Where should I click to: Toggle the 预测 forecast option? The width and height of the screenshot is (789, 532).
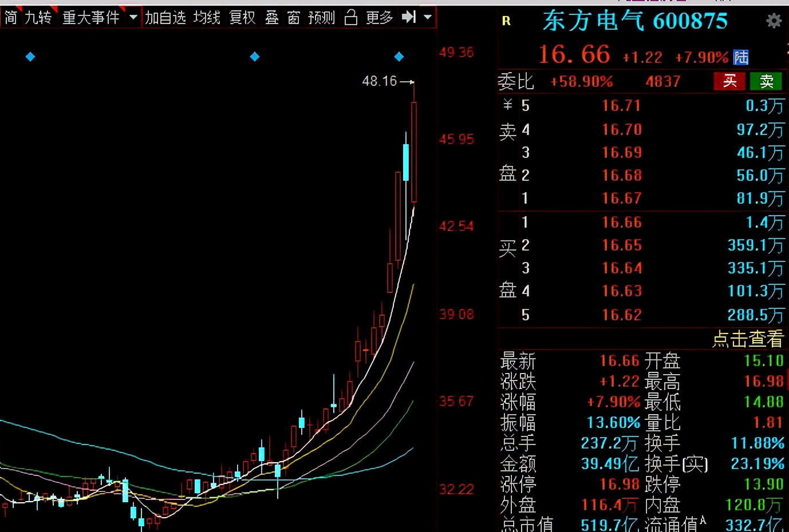pyautogui.click(x=321, y=18)
